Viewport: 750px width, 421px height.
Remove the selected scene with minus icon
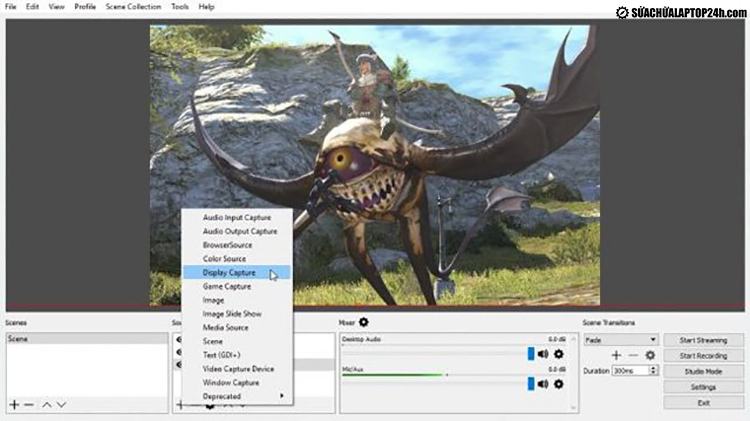tap(29, 405)
